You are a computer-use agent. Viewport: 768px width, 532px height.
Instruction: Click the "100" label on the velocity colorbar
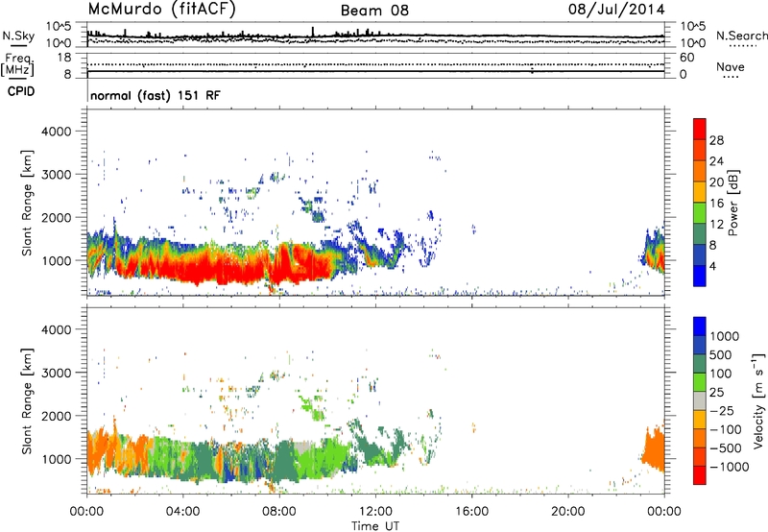(x=721, y=374)
